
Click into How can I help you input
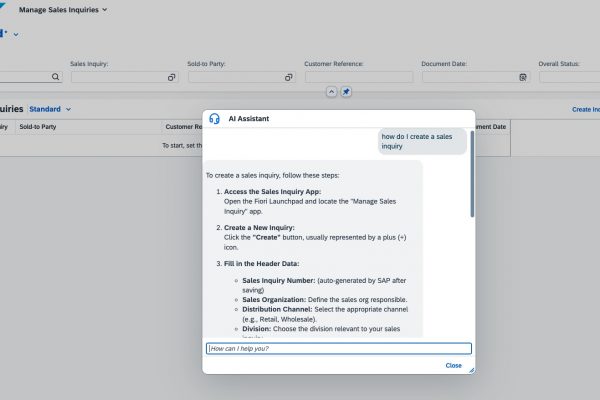(339, 348)
